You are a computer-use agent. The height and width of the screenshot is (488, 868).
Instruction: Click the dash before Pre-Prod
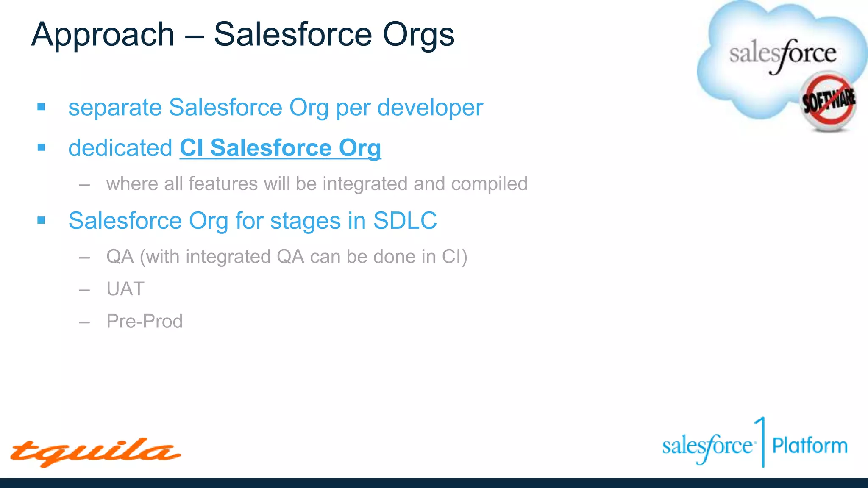[x=84, y=322]
